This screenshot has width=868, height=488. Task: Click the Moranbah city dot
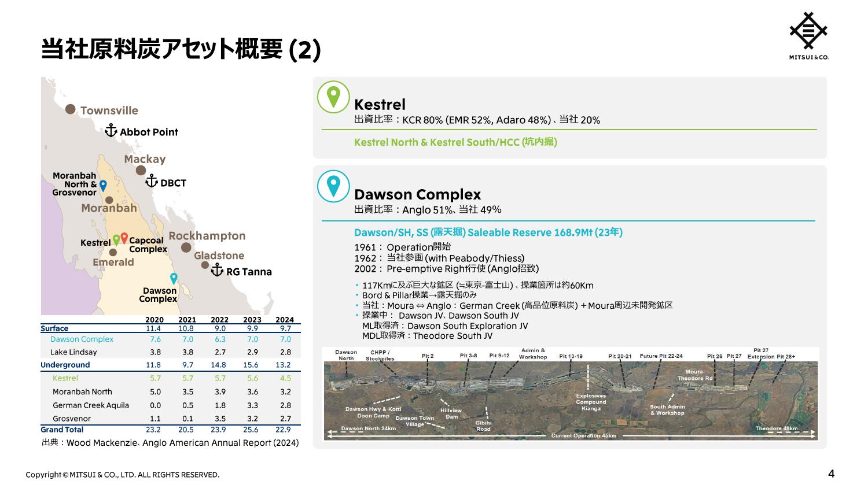tap(109, 200)
